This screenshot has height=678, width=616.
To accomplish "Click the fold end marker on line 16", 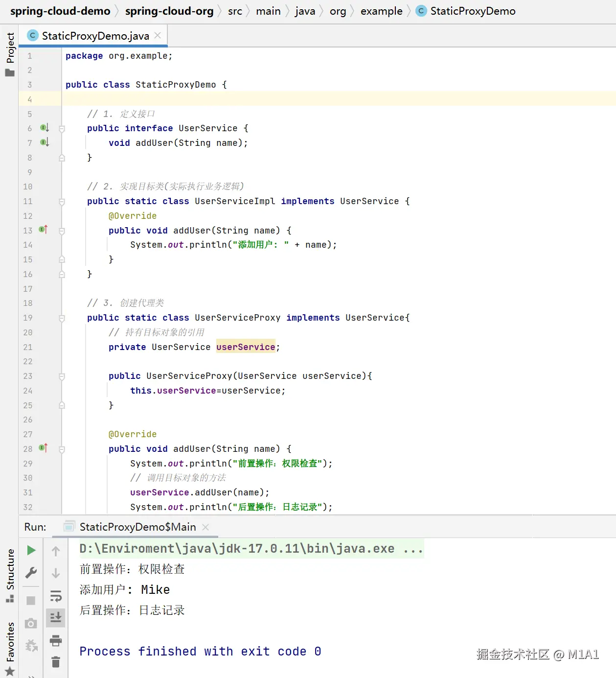I will [62, 274].
